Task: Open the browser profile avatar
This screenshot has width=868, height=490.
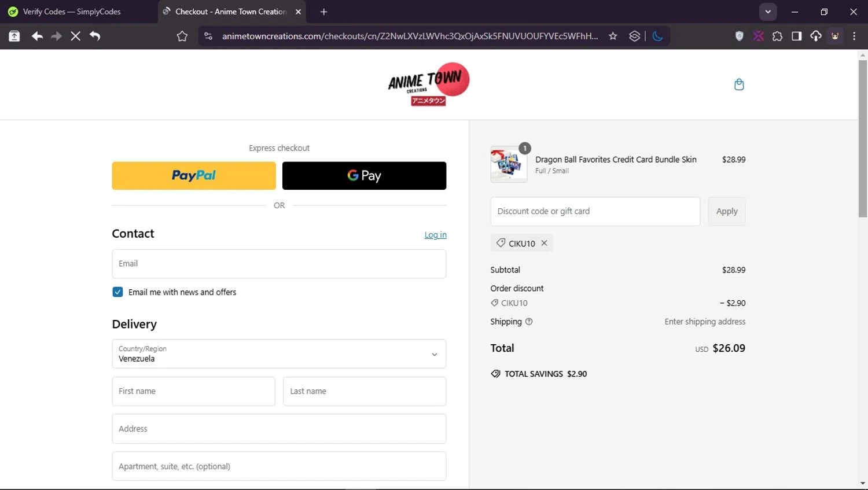Action: (x=835, y=36)
